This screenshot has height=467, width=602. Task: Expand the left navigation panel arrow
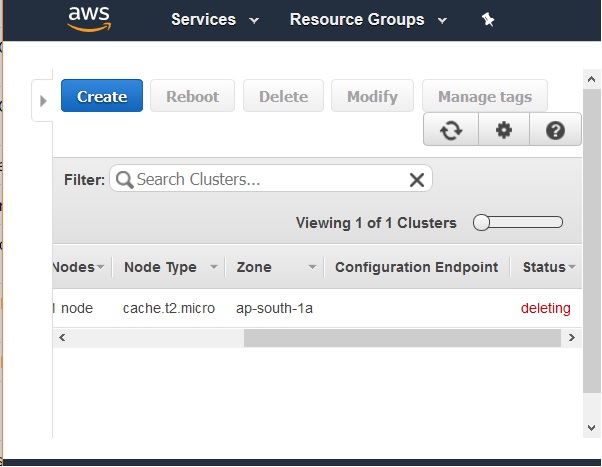(42, 100)
